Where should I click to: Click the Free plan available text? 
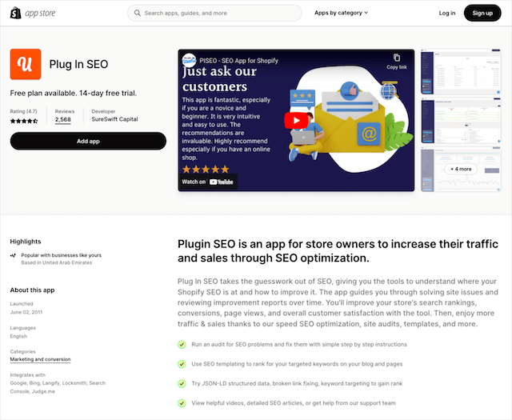point(74,93)
